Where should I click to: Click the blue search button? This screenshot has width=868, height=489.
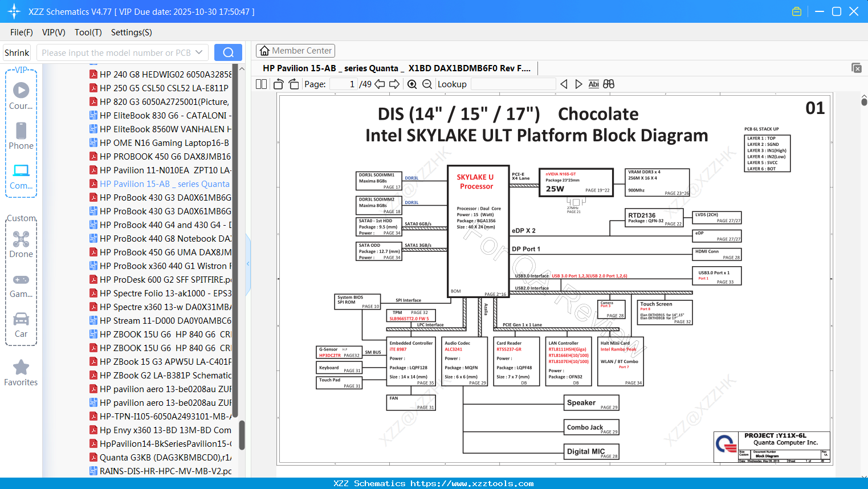[x=228, y=52]
